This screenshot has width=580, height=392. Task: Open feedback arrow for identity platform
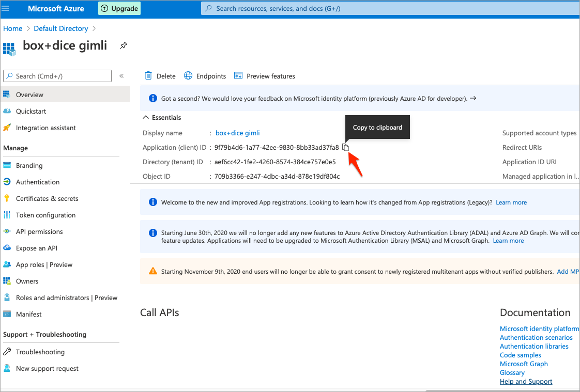(472, 98)
